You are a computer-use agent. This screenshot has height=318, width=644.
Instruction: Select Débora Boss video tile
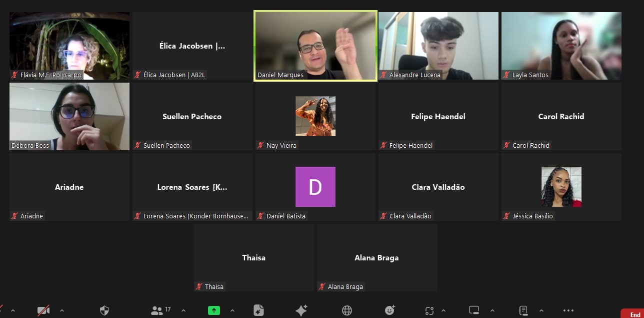tap(69, 116)
